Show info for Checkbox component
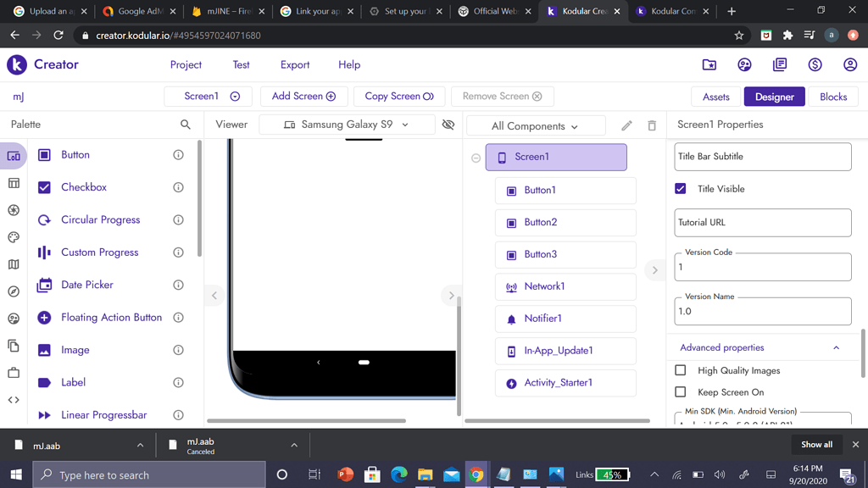Viewport: 868px width, 488px height. coord(178,187)
